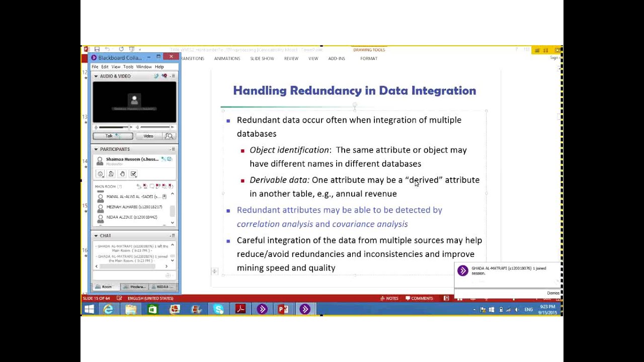The height and width of the screenshot is (362, 644).
Task: Click the audio setup wizard icon
Action: click(x=156, y=76)
